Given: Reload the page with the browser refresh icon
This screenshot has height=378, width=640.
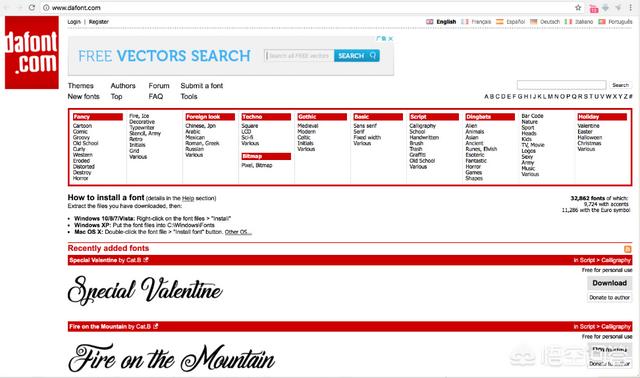Looking at the screenshot, I should click(x=31, y=8).
